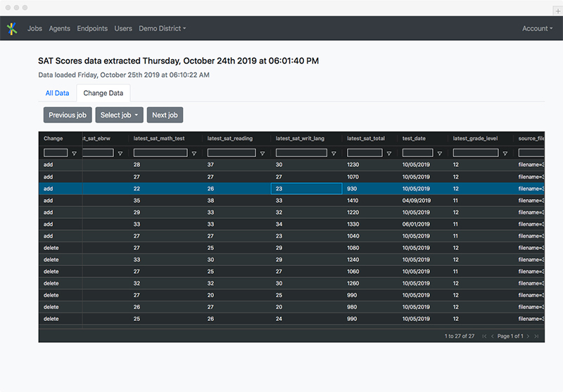Click the next page arrow in pagination

pos(528,336)
